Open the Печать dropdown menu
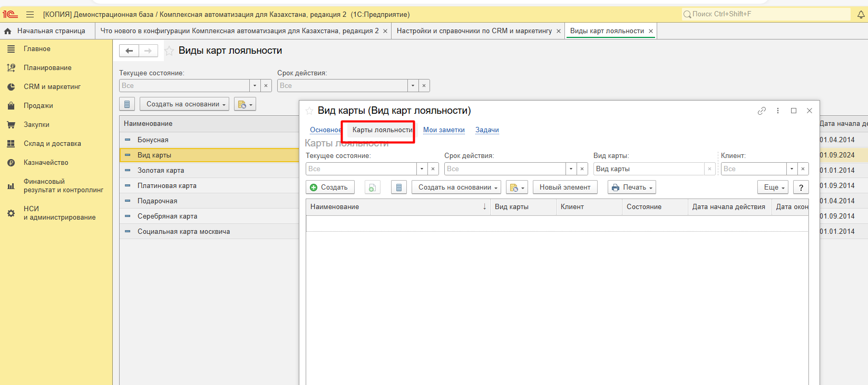This screenshot has width=868, height=385. click(x=631, y=187)
